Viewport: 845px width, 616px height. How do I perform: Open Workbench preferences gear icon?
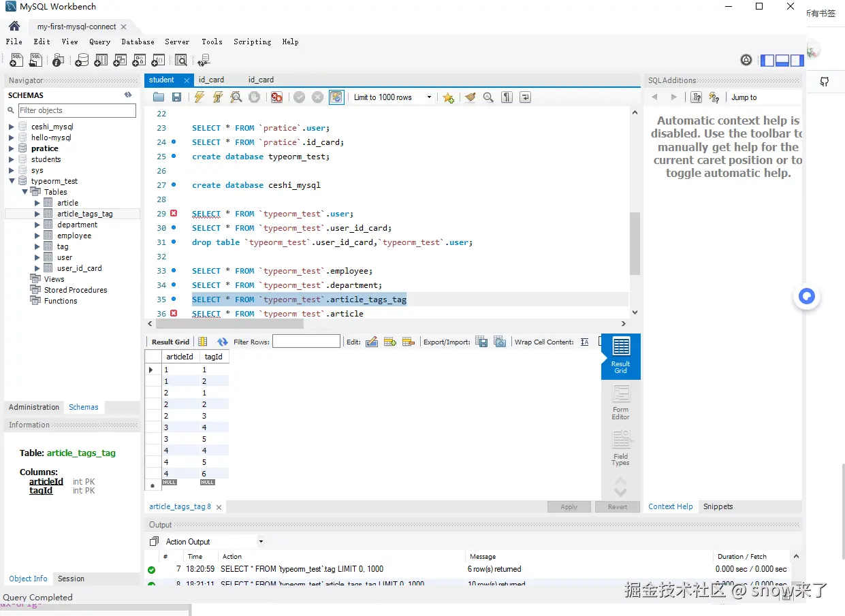(x=746, y=60)
